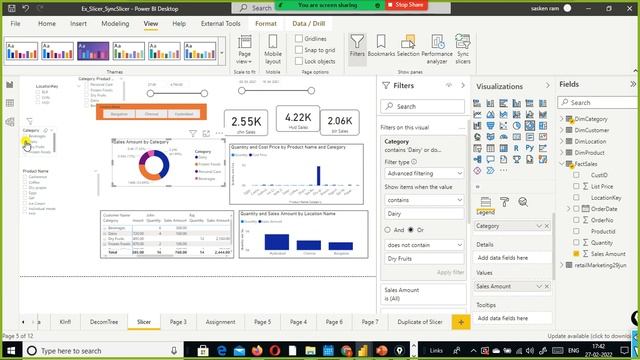Image resolution: width=640 pixels, height=360 pixels.
Task: Collapse the FactSales table
Action: pos(562,164)
